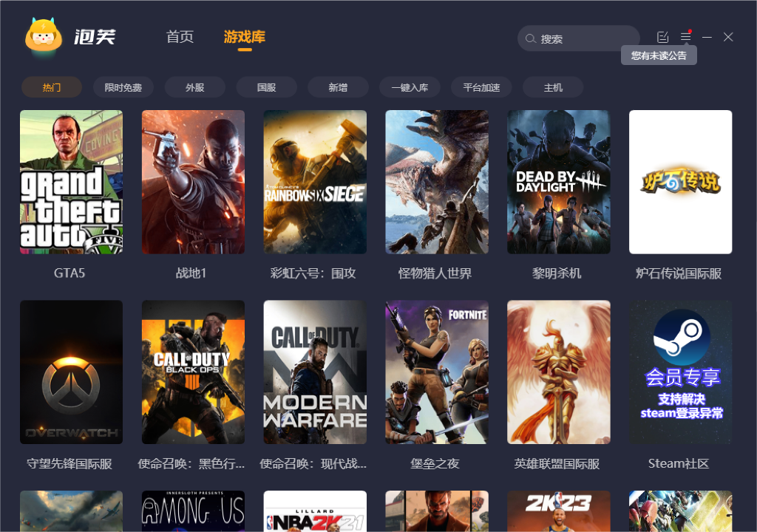The image size is (757, 532).
Task: Switch to 游戏库 tab
Action: click(244, 37)
